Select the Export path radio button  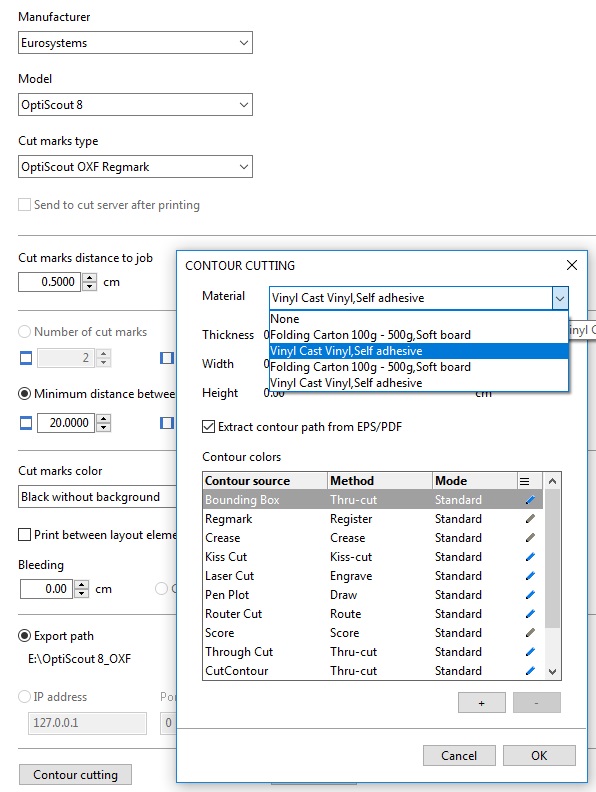pyautogui.click(x=24, y=635)
